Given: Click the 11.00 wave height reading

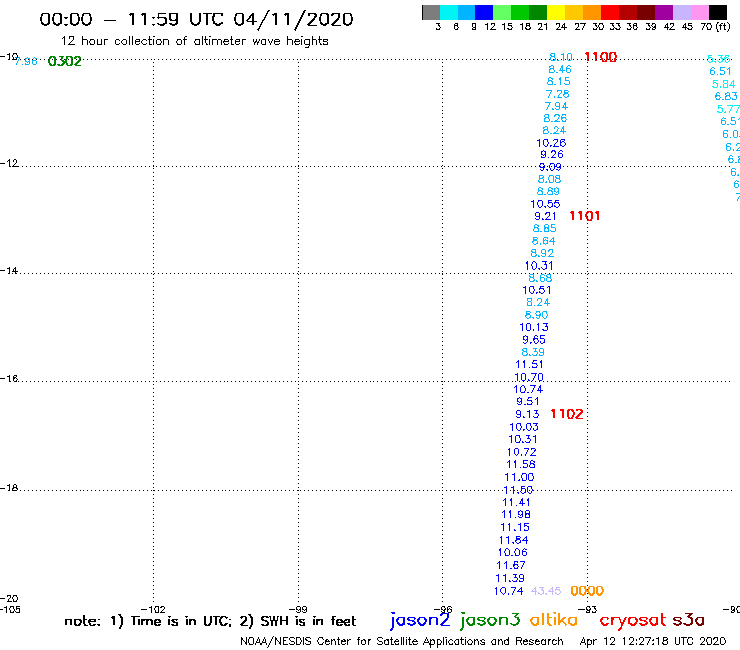Looking at the screenshot, I should click(519, 477).
